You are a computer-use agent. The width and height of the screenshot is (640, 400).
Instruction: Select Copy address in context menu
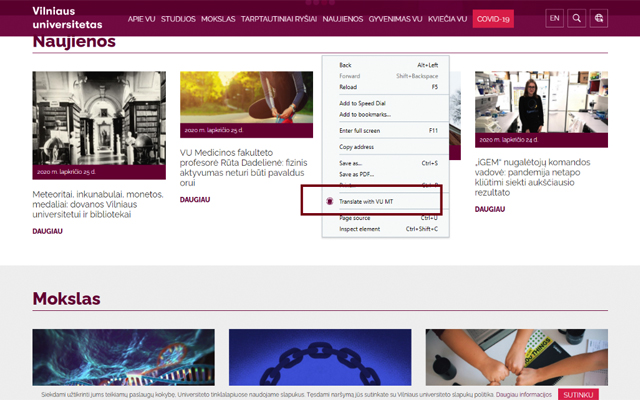[x=386, y=147]
